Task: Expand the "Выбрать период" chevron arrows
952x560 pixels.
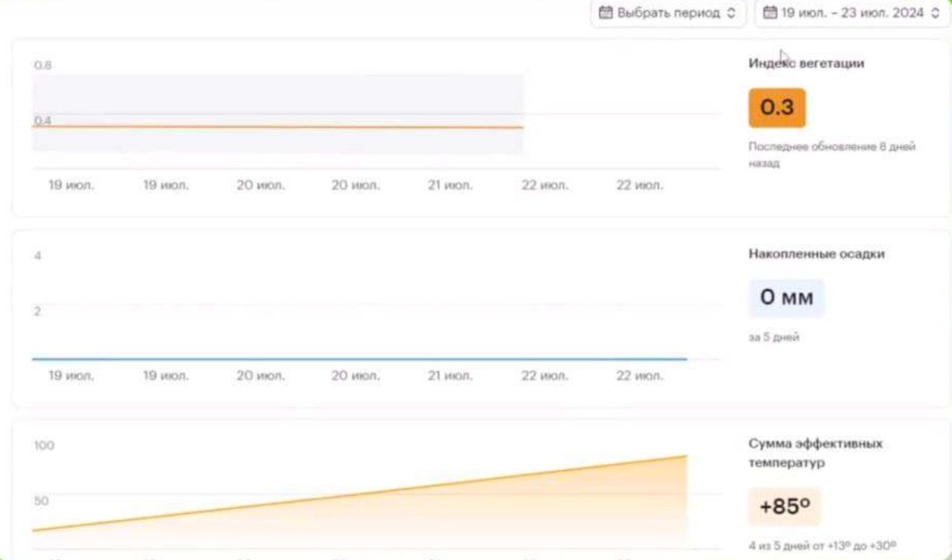Action: (731, 13)
